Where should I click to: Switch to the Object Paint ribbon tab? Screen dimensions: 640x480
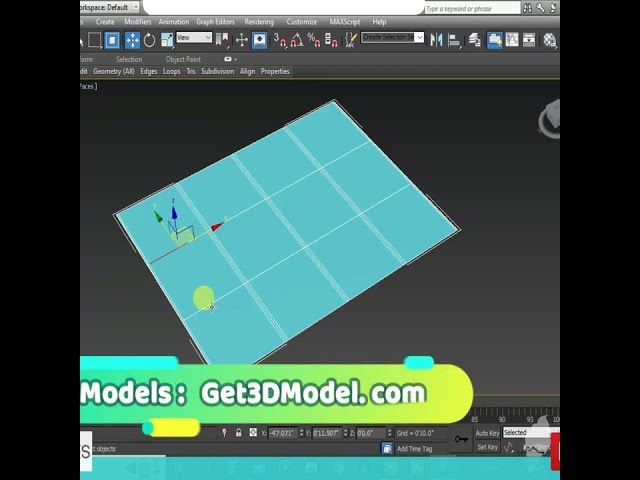(x=183, y=60)
